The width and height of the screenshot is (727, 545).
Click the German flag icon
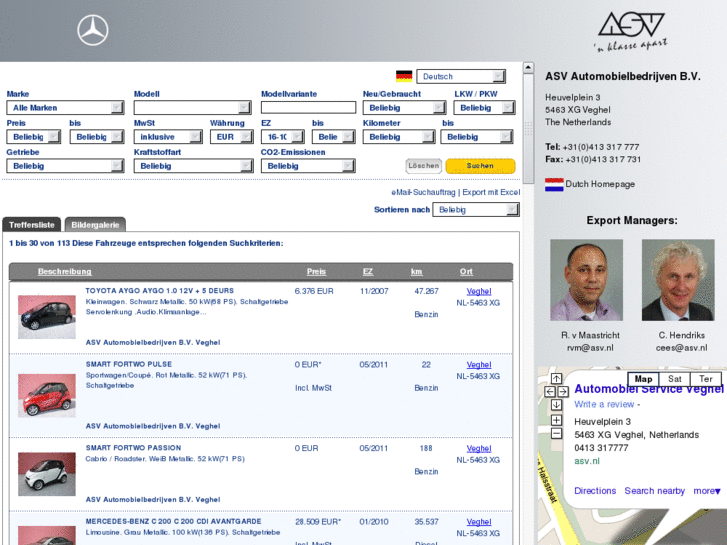(404, 76)
